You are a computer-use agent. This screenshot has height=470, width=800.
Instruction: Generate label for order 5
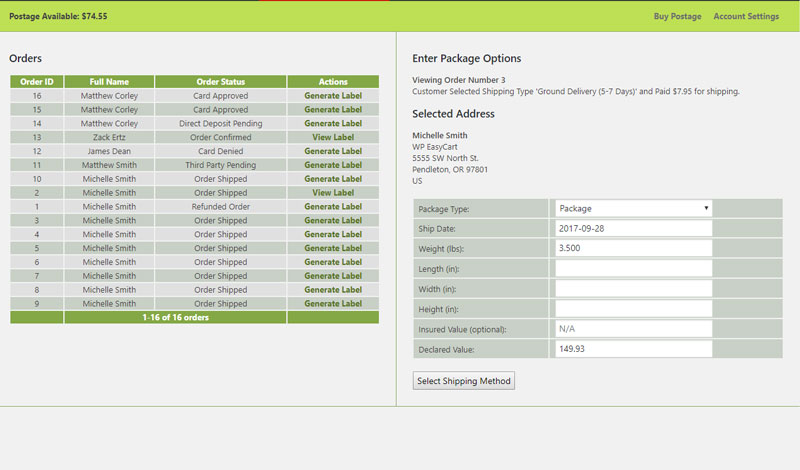333,248
